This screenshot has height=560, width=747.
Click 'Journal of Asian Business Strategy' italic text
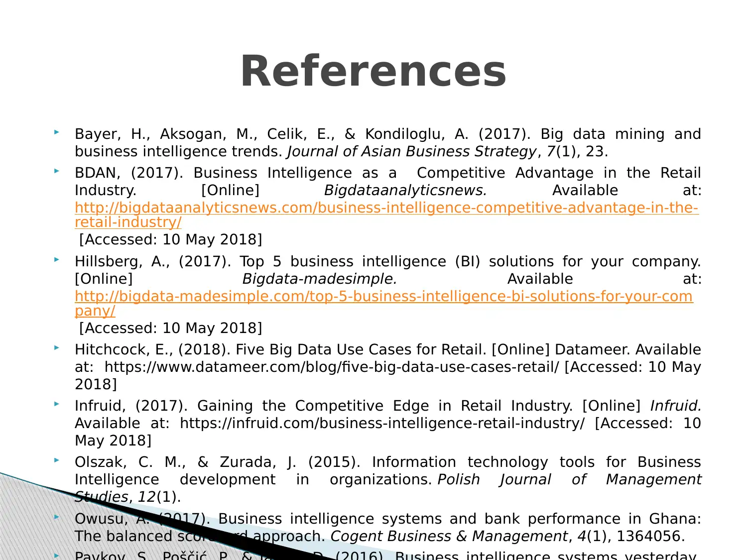[412, 151]
